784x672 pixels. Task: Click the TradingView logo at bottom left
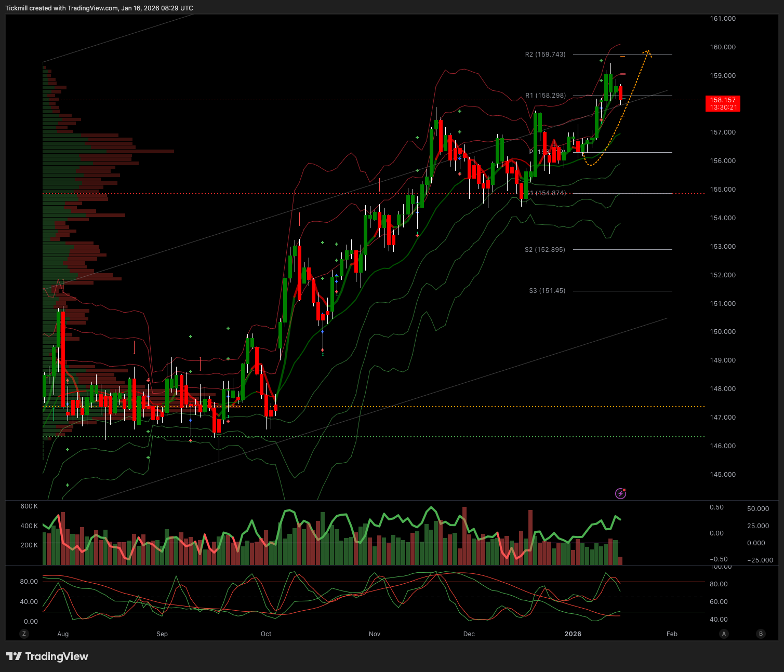point(47,656)
